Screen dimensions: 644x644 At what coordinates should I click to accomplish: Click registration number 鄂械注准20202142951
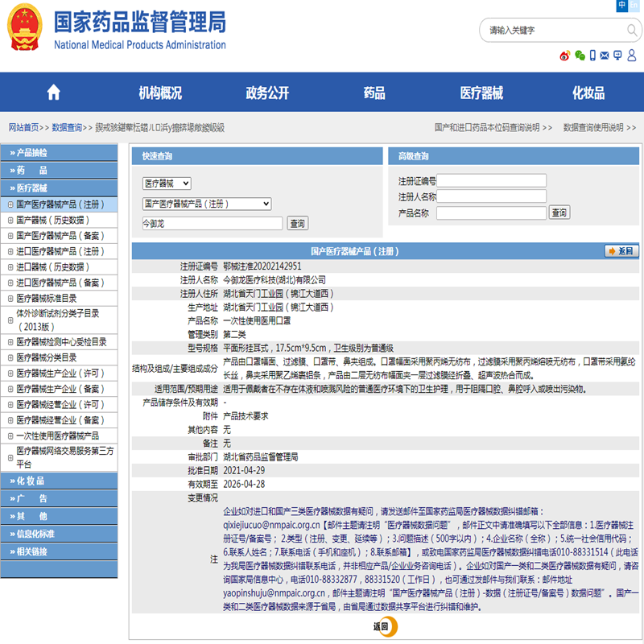[262, 266]
